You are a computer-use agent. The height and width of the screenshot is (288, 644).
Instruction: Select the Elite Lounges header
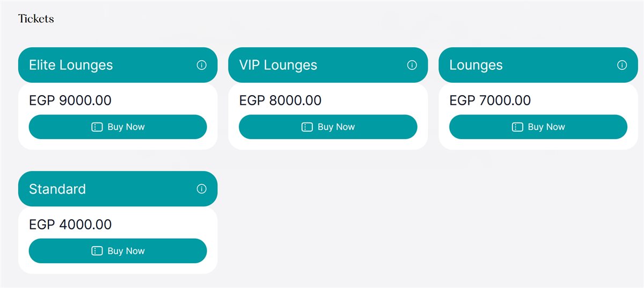click(x=118, y=65)
